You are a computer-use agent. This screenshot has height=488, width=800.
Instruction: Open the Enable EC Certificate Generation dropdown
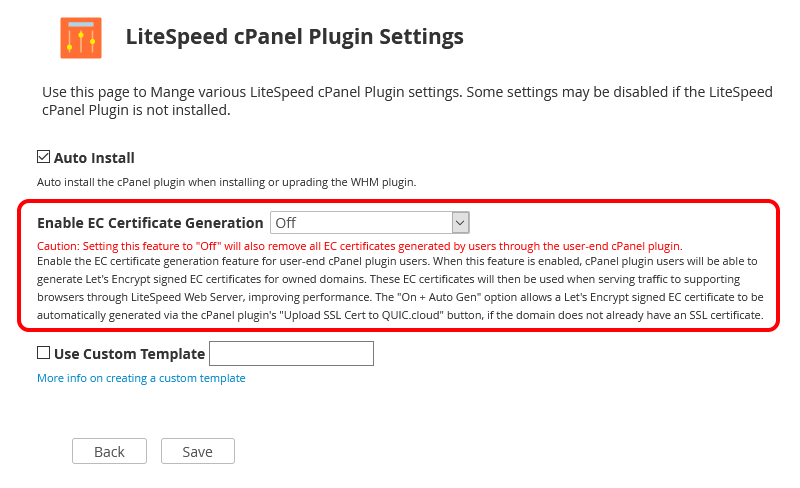pyautogui.click(x=369, y=223)
